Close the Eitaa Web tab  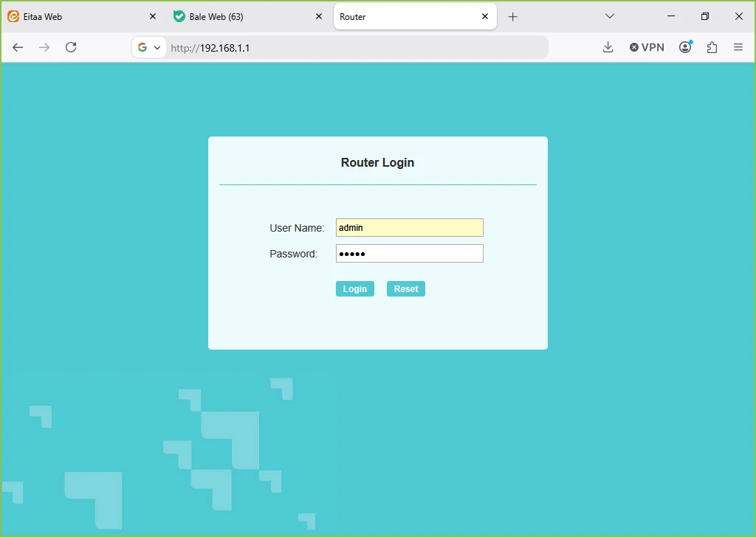pyautogui.click(x=153, y=16)
